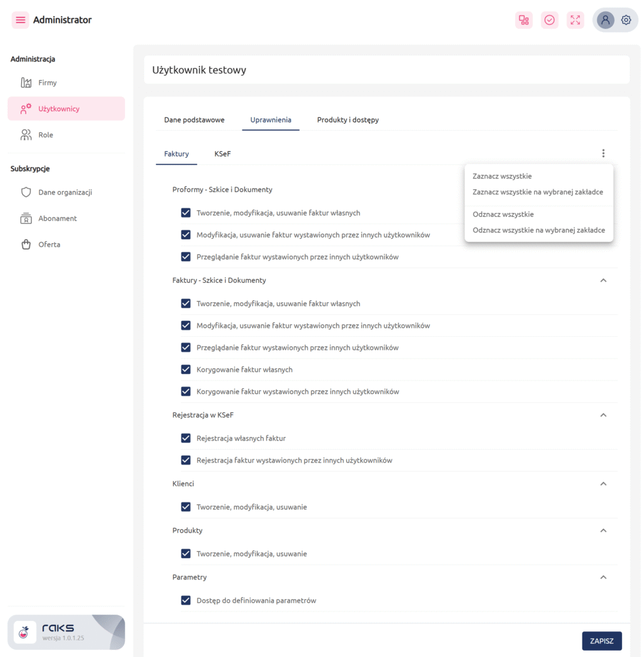Viewport: 644px width, 657px height.
Task: Toggle Rejestracja własnych faktur checkbox
Action: (186, 438)
